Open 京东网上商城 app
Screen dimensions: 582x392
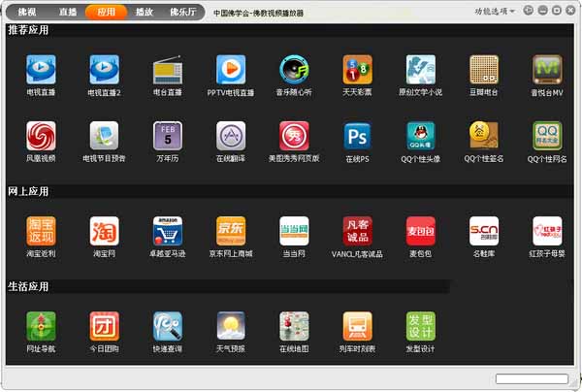pyautogui.click(x=231, y=231)
